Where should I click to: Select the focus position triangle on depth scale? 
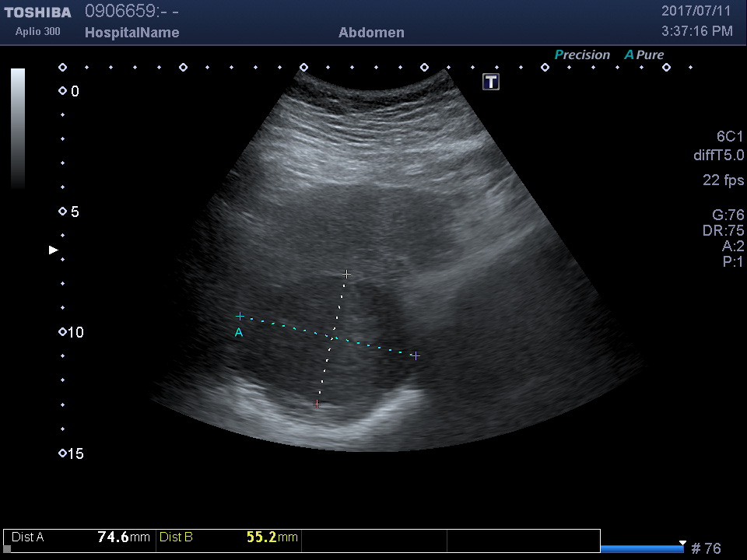click(x=54, y=250)
